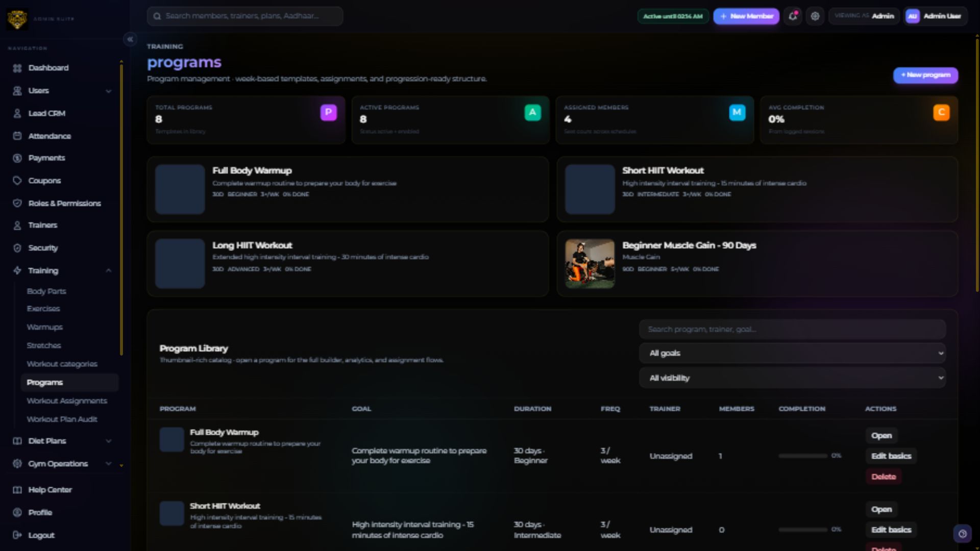The height and width of the screenshot is (551, 980).
Task: Switch the Viewing As Admin role selector
Action: point(864,16)
